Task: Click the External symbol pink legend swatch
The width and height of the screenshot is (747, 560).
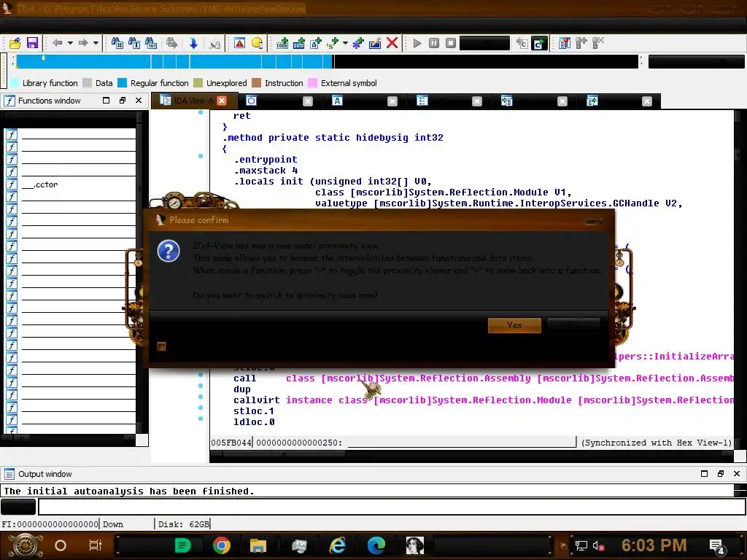Action: 312,83
